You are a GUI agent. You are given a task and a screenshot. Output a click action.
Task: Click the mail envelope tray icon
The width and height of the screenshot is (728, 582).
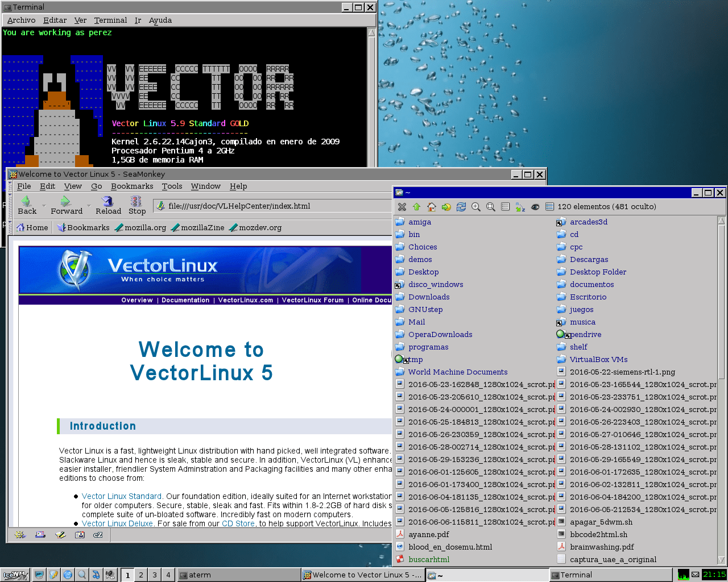[696, 575]
